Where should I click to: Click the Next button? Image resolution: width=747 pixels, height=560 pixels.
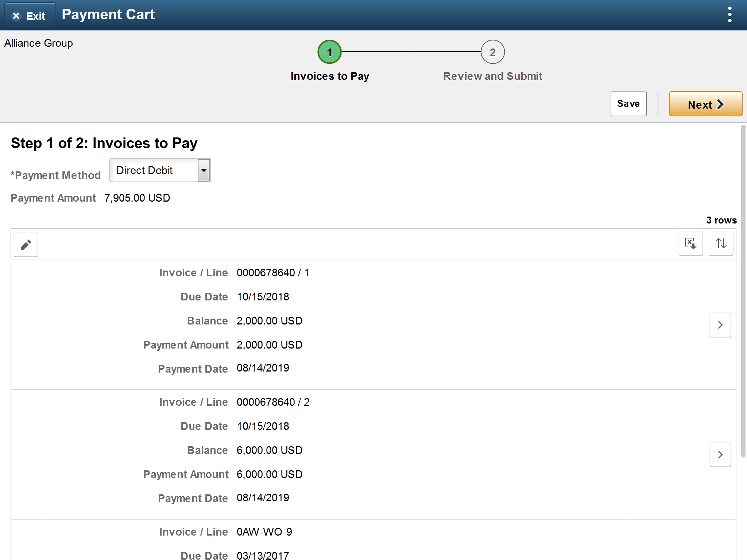coord(705,104)
